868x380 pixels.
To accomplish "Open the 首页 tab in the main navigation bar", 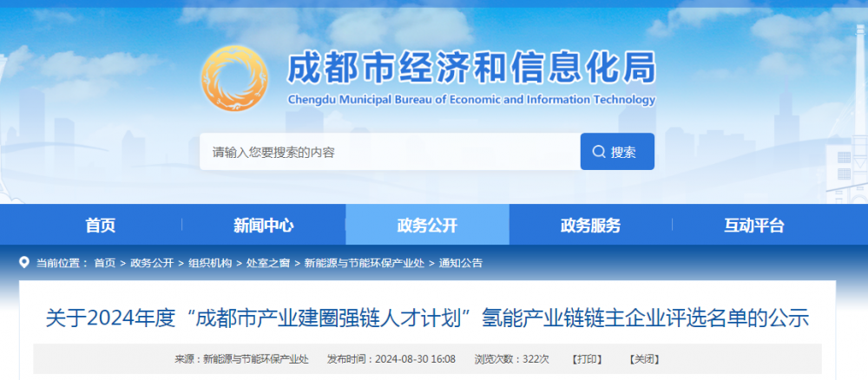I will tap(100, 226).
